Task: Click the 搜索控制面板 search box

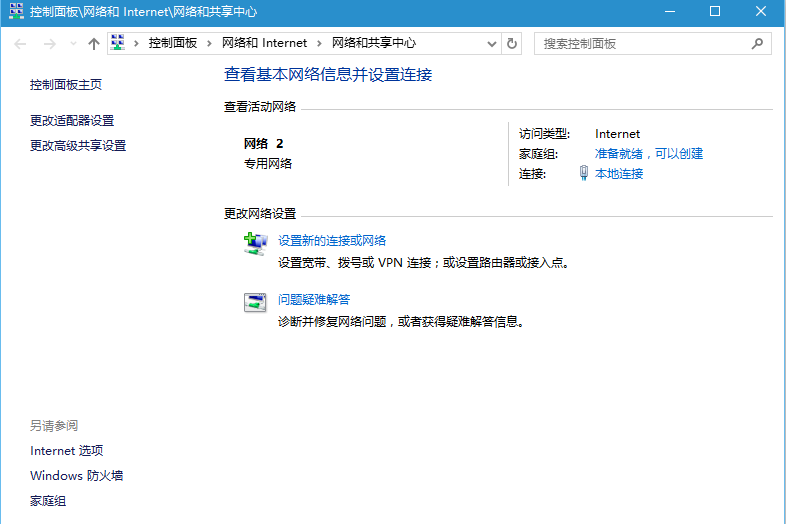Action: [x=640, y=44]
